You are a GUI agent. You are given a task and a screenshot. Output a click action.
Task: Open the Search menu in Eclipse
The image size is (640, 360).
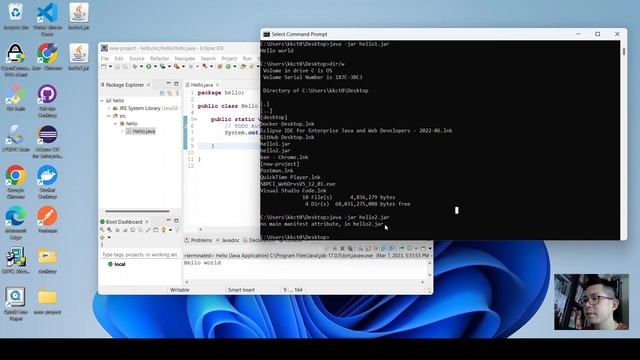coord(208,59)
